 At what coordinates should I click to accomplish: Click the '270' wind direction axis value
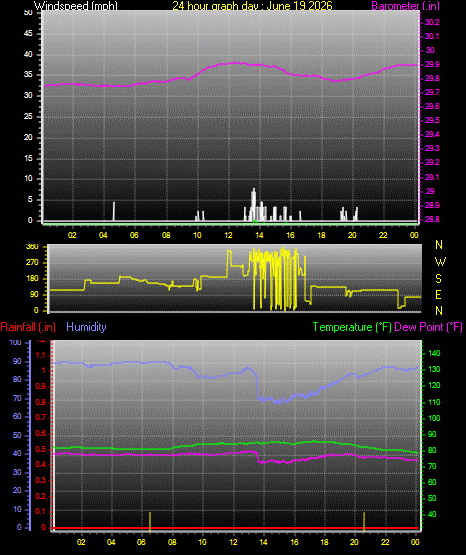click(32, 263)
